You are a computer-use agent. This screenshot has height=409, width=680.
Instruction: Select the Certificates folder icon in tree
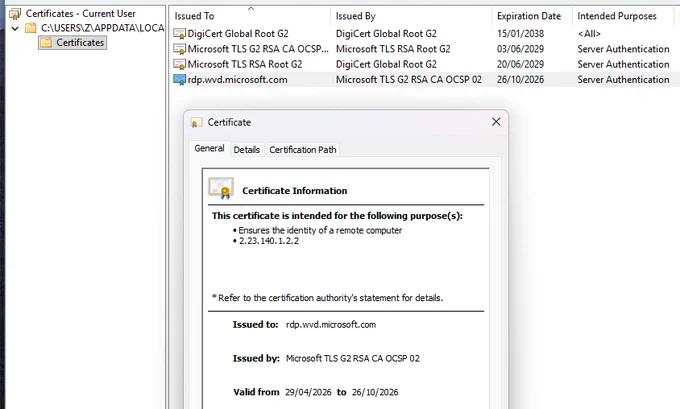(x=46, y=43)
